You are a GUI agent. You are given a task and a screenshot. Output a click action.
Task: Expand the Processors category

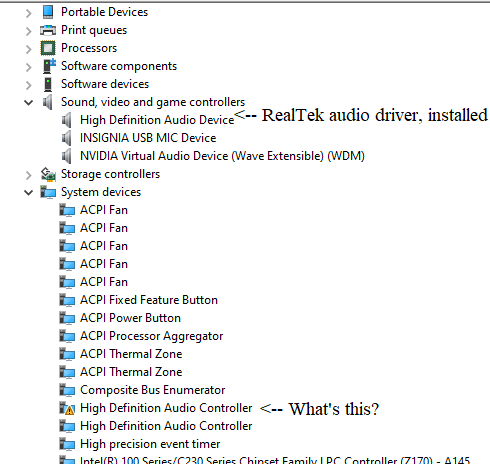click(29, 49)
